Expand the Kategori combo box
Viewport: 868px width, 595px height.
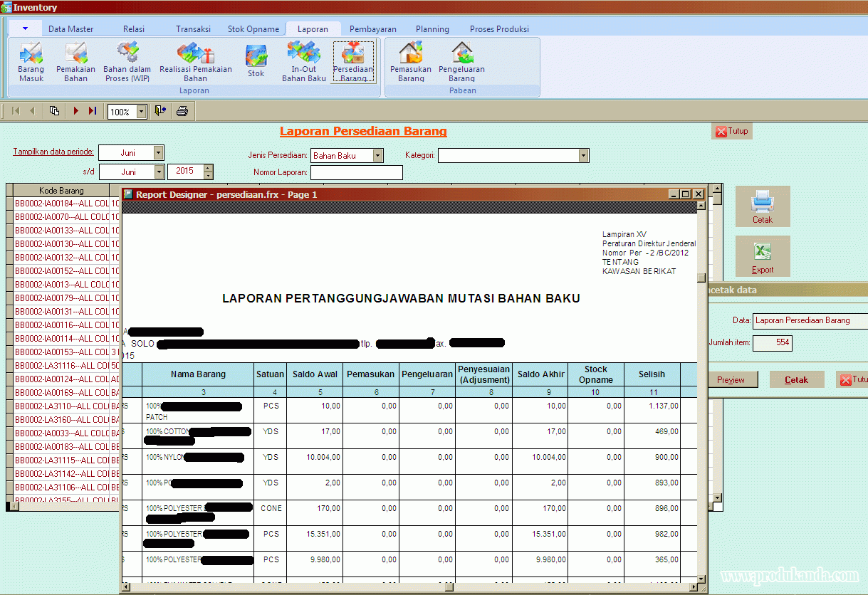tap(583, 155)
